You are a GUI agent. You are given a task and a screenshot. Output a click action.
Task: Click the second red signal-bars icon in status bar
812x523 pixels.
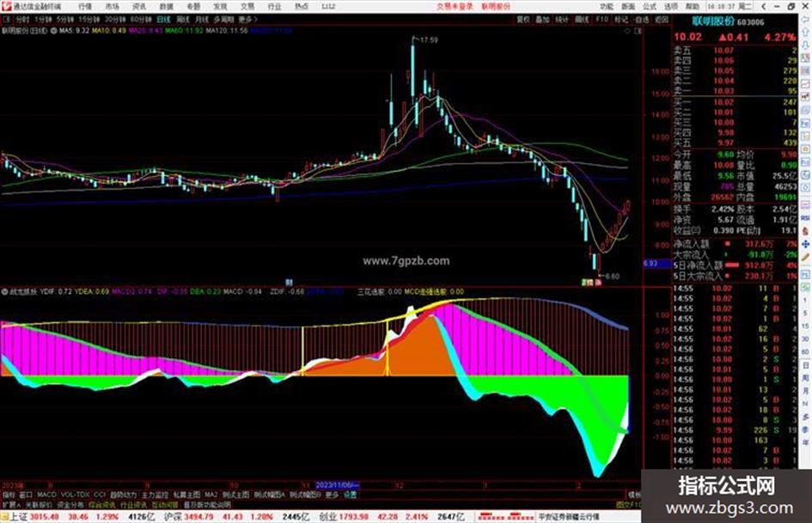[521, 516]
